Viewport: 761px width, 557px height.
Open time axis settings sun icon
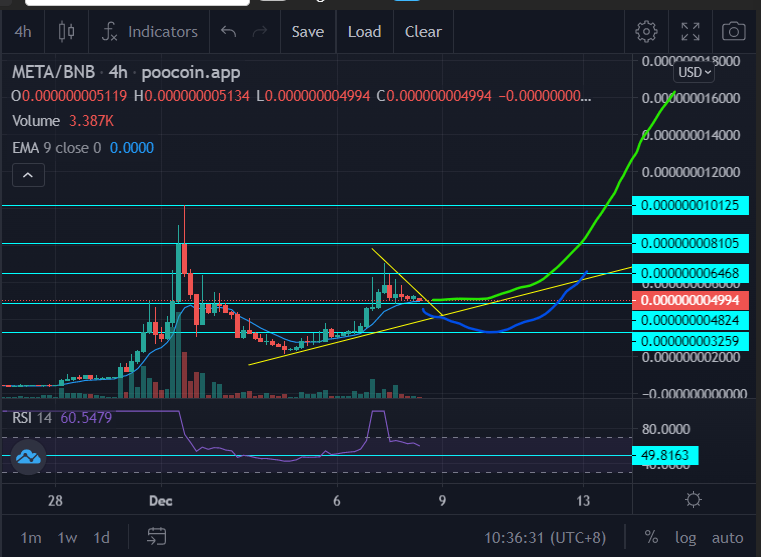point(693,500)
